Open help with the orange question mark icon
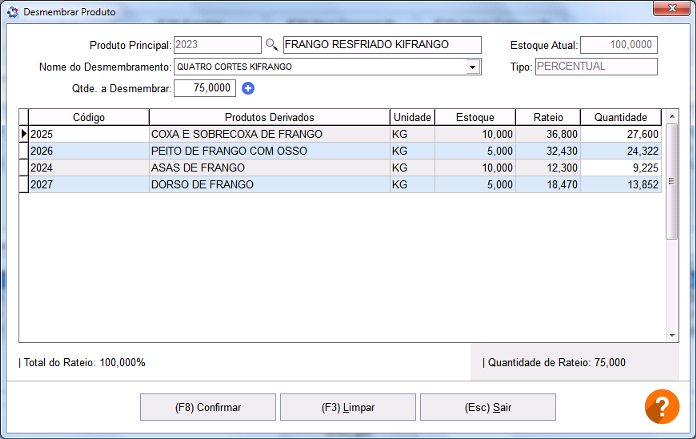The width and height of the screenshot is (696, 439). tap(662, 406)
